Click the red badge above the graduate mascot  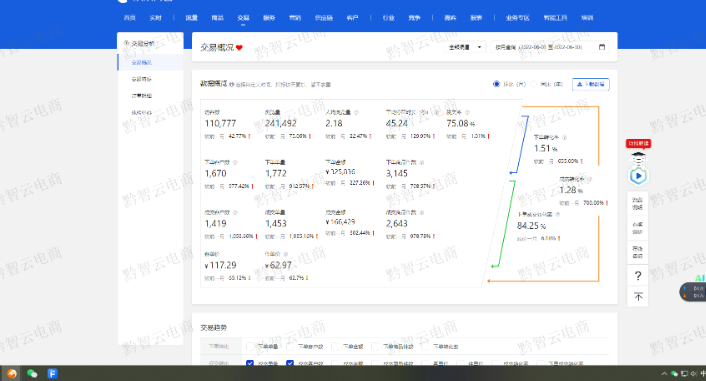[x=638, y=143]
